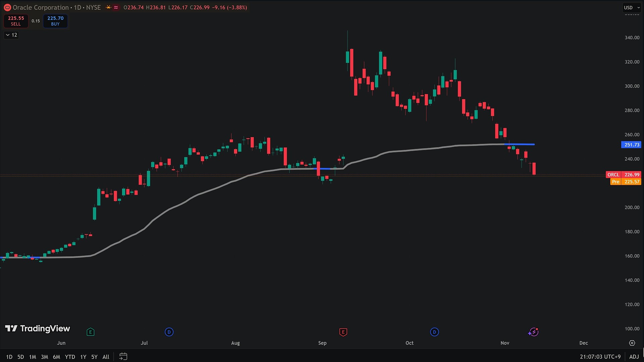Click the 0.15 spread value

point(36,21)
